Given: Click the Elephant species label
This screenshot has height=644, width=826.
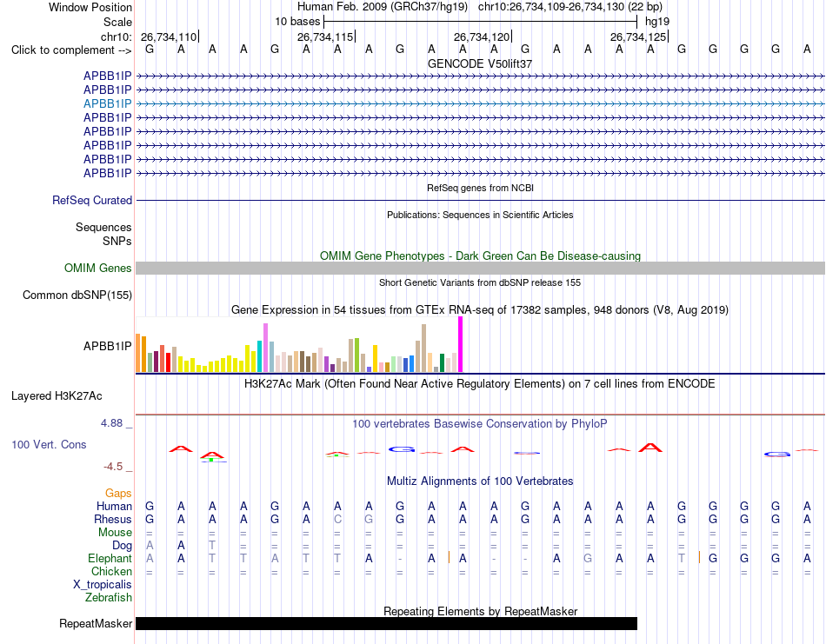Looking at the screenshot, I should 110,558.
